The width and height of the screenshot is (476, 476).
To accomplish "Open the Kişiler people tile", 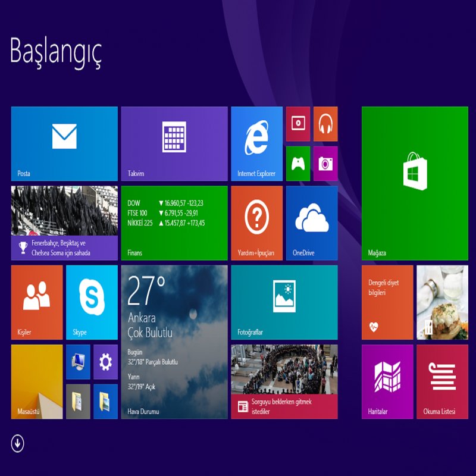I will coord(37,302).
